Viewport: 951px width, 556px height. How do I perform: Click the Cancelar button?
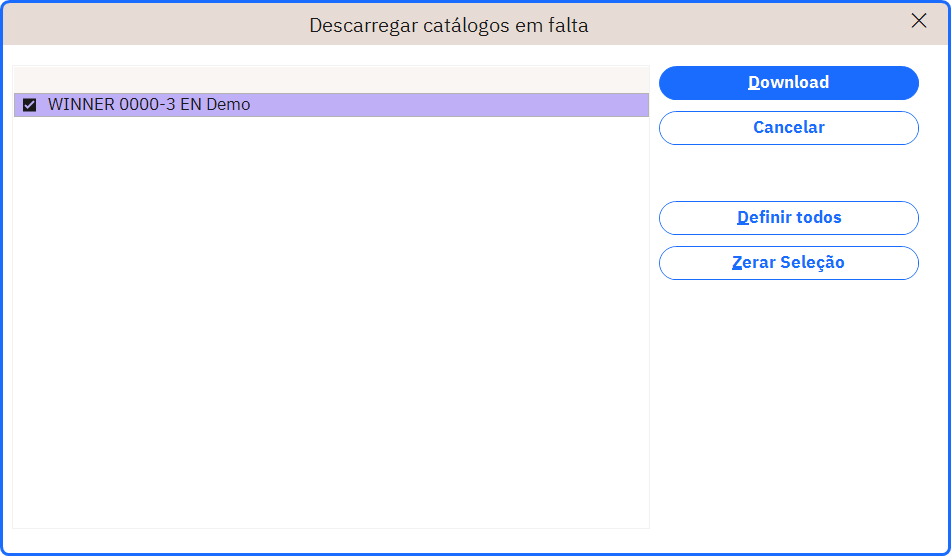[788, 128]
